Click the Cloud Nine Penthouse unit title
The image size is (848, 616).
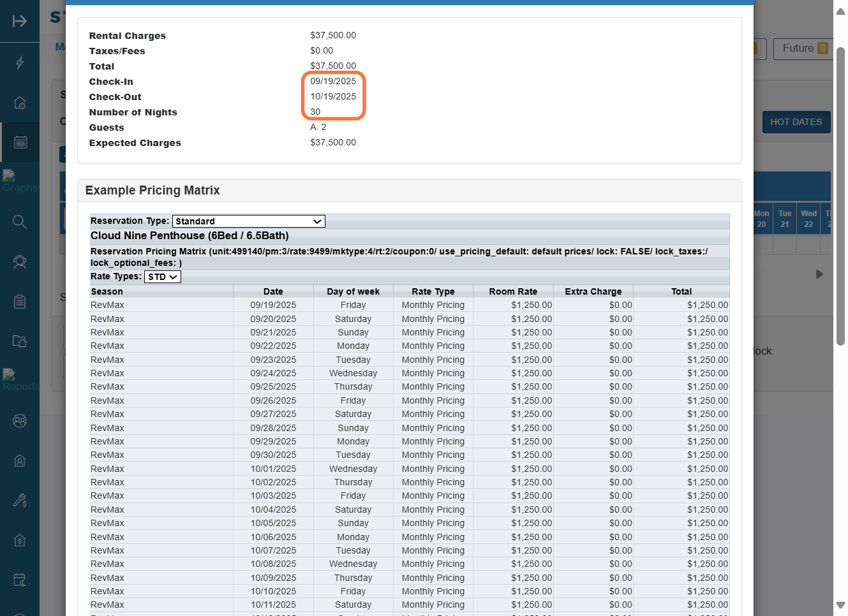point(190,236)
